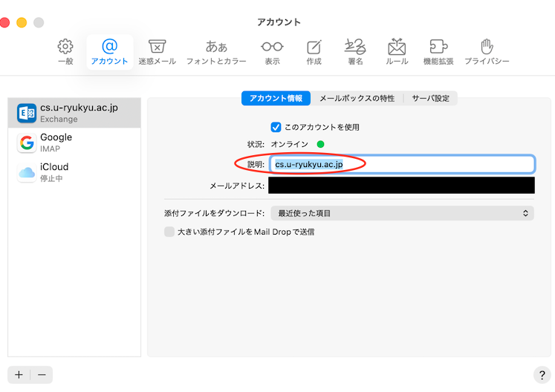Enable 大きい添付ファイルを Mail Drop で送信 checkbox
555x392 pixels.
point(169,232)
